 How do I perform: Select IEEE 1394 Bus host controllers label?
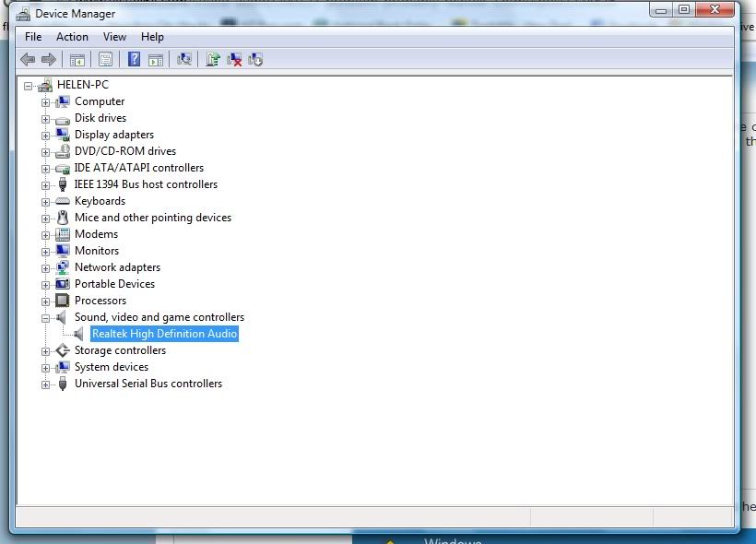tap(146, 184)
